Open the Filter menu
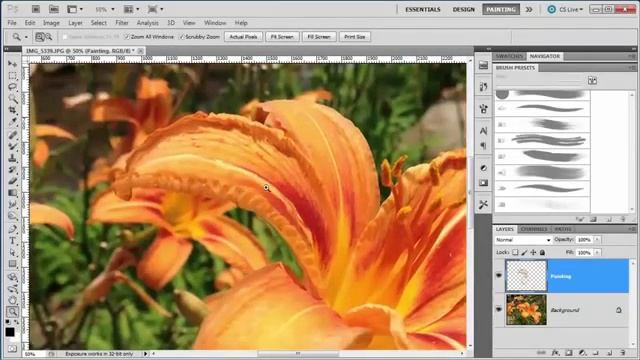Viewport: 640px width, 360px height. pyautogui.click(x=122, y=23)
